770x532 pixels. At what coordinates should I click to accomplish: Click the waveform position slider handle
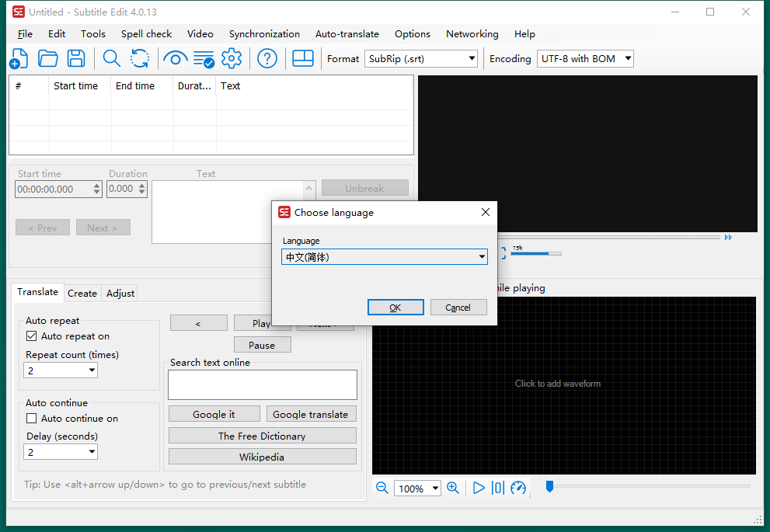click(x=549, y=486)
